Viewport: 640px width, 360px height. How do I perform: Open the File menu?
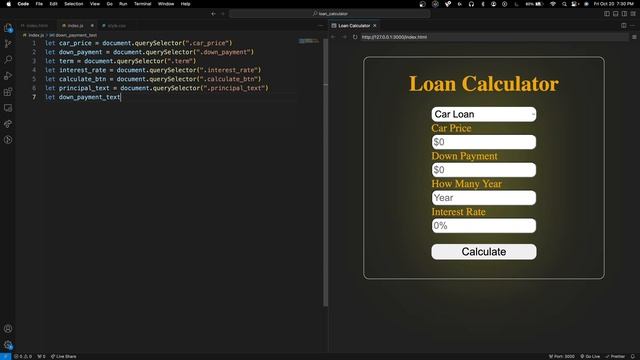39,4
